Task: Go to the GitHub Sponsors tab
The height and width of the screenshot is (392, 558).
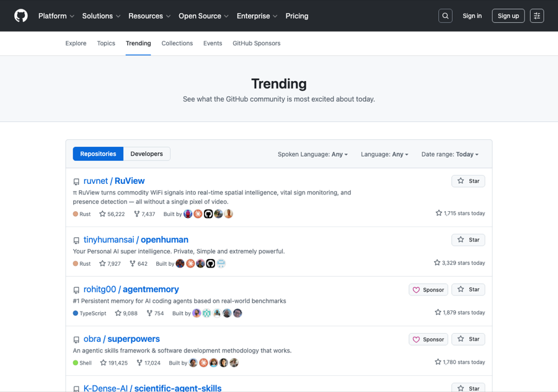Action: tap(257, 43)
